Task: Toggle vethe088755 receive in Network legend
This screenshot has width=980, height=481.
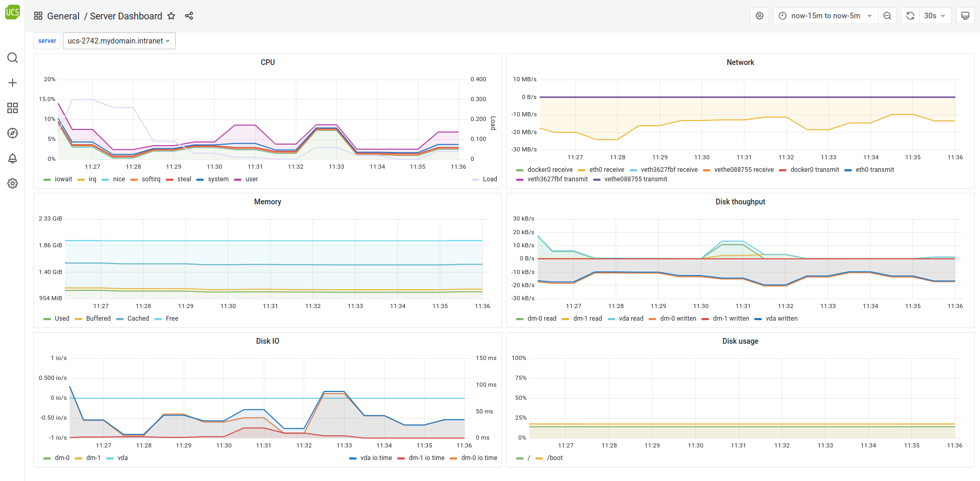Action: point(744,170)
